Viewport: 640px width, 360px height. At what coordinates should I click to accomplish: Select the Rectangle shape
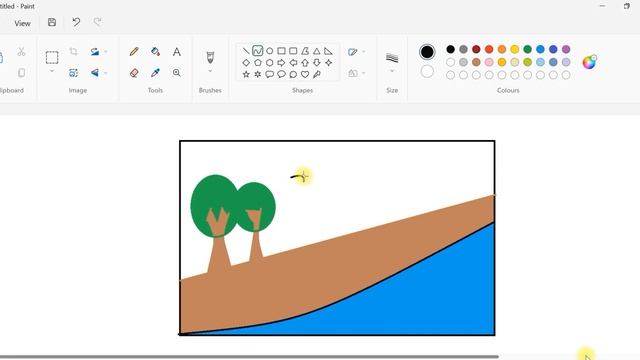click(281, 51)
